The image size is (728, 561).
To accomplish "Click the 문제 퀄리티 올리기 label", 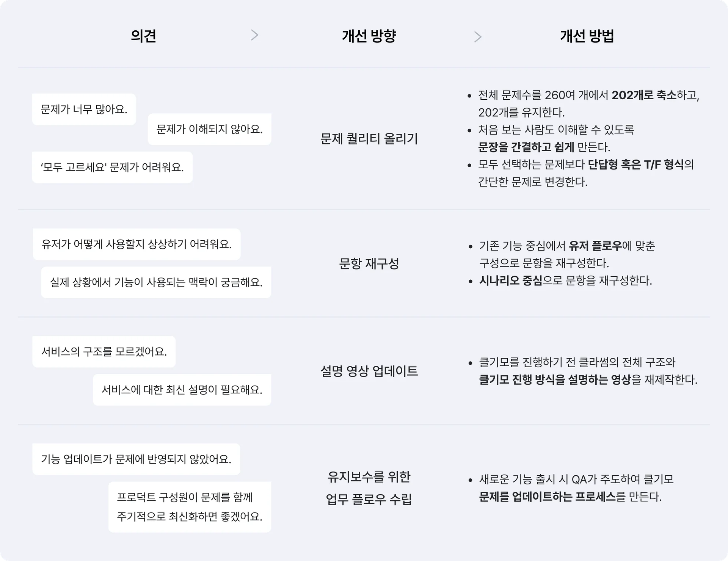I will pos(369,139).
